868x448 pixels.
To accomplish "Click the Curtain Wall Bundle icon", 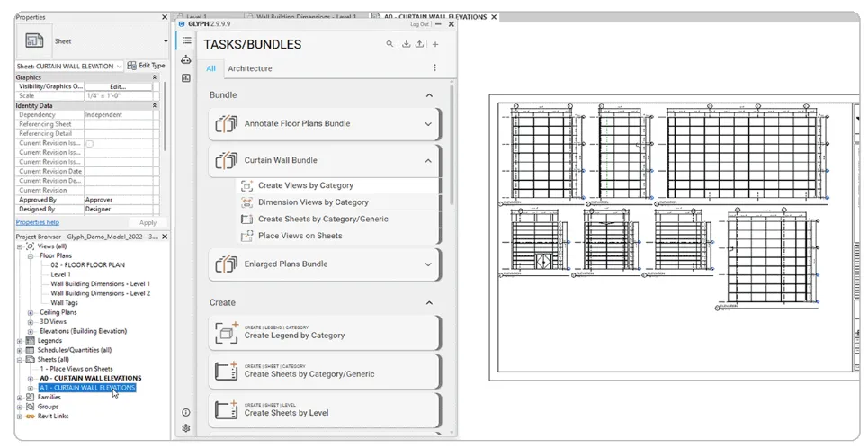I will pos(227,161).
